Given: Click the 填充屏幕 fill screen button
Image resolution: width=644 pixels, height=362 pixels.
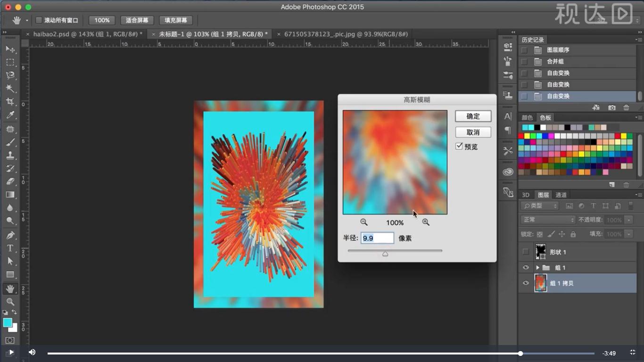Looking at the screenshot, I should (176, 20).
